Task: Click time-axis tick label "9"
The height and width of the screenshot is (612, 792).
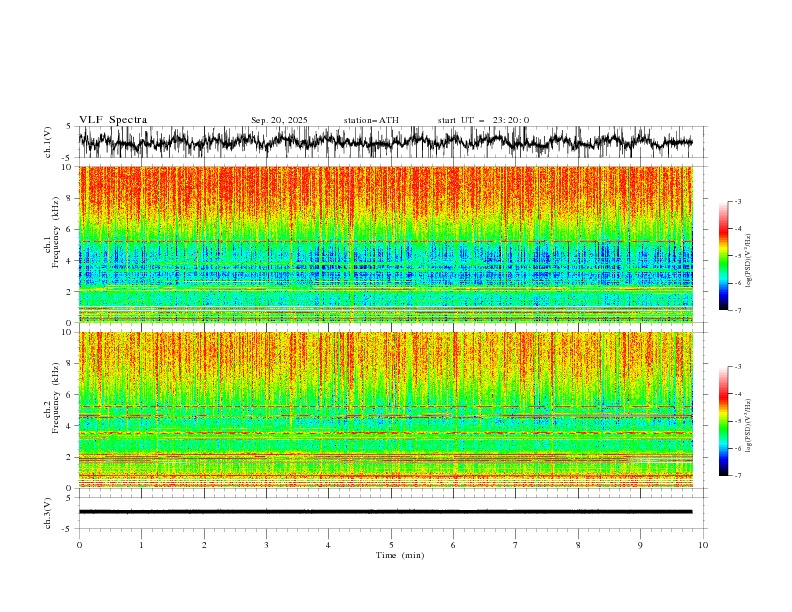Action: 640,545
